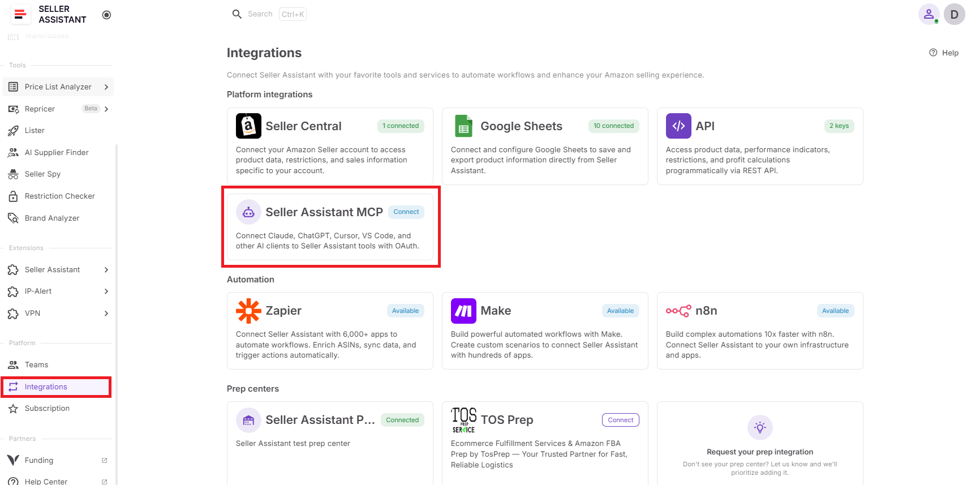
Task: Click the Ctrl+K shortcut hint
Action: pyautogui.click(x=293, y=14)
